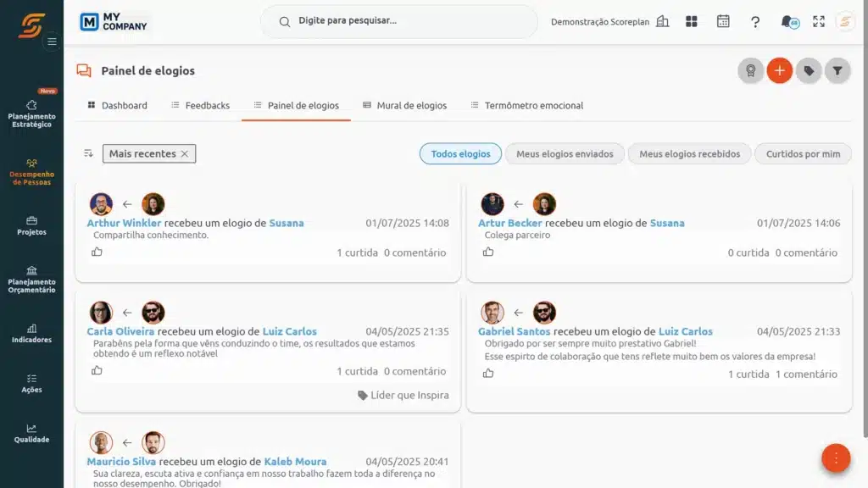
Task: Collapse the sidebar with the hamburger icon
Action: coord(51,41)
